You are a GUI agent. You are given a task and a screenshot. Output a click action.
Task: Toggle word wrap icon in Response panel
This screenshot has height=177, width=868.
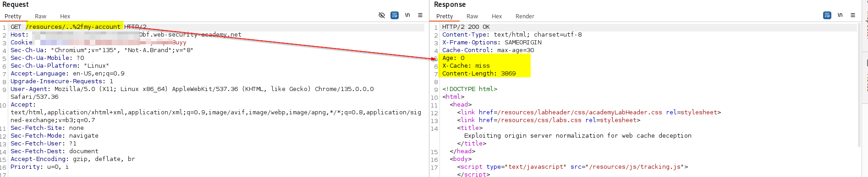[827, 15]
